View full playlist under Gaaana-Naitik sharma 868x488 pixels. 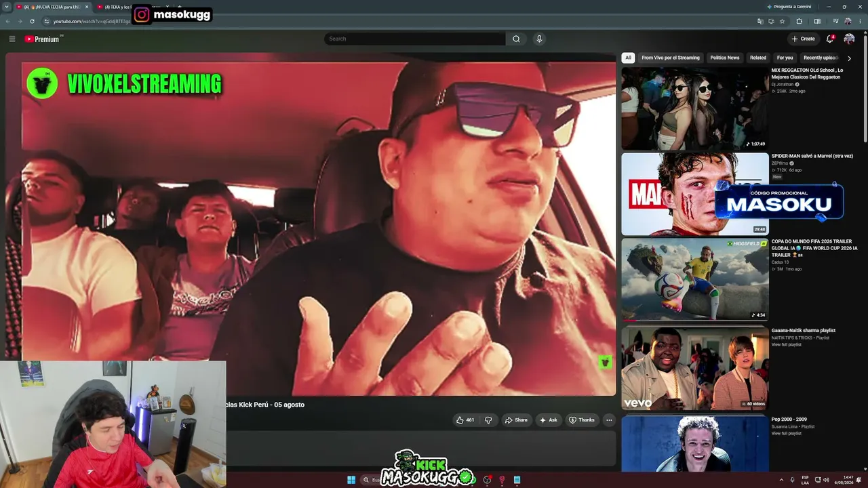[x=786, y=345]
